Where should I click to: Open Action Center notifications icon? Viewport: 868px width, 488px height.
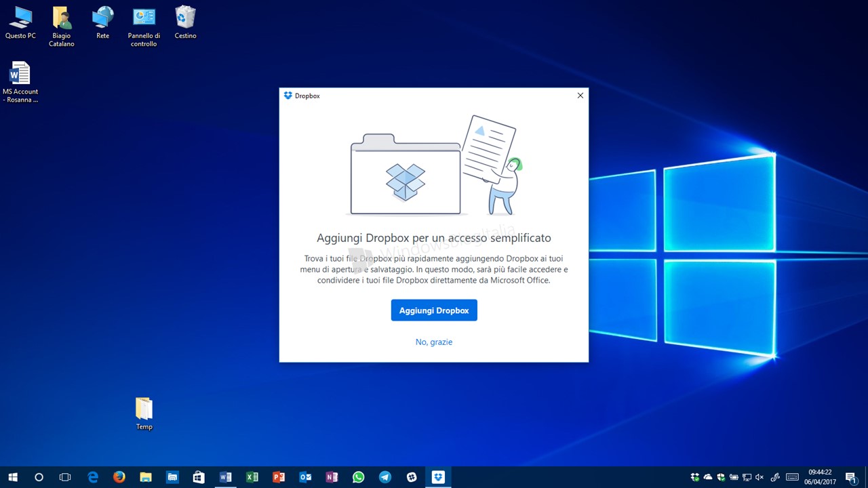(851, 477)
